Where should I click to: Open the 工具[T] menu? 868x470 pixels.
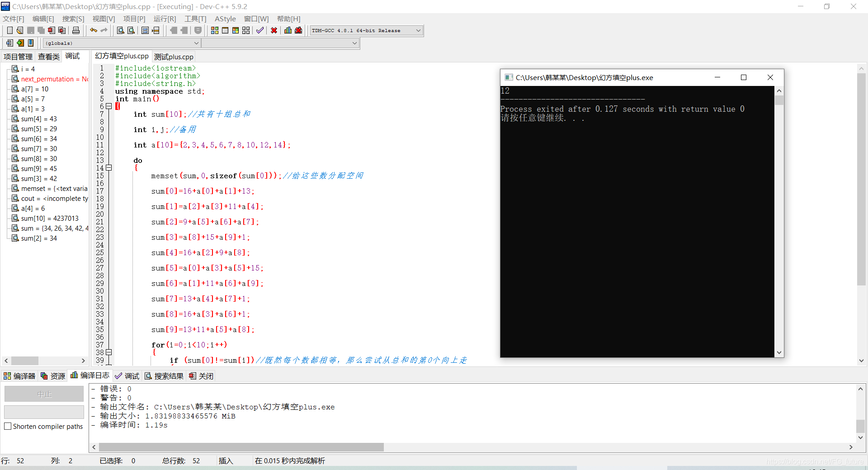point(195,19)
